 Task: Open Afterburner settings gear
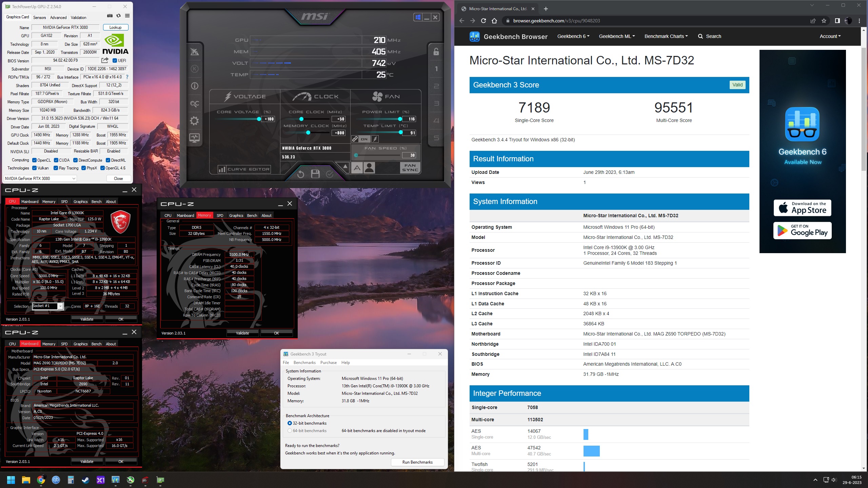194,121
